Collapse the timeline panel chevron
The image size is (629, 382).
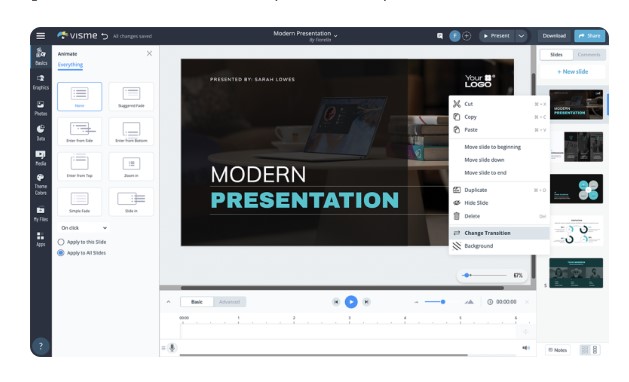click(168, 302)
